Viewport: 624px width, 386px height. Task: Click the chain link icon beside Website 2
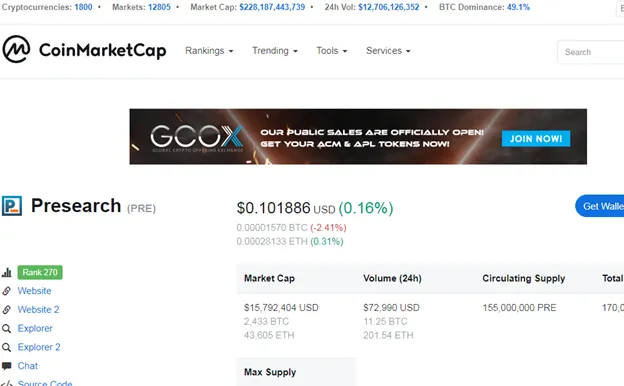[6, 310]
